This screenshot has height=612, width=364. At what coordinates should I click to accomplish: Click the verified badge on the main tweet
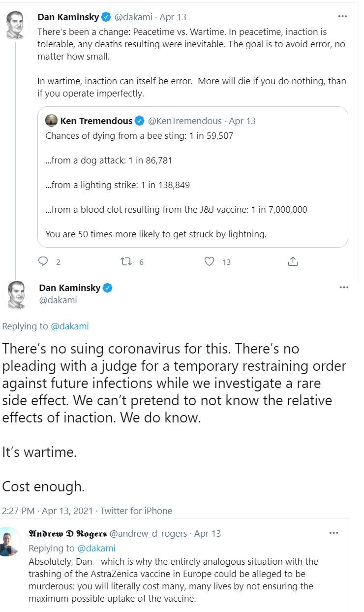click(x=107, y=288)
